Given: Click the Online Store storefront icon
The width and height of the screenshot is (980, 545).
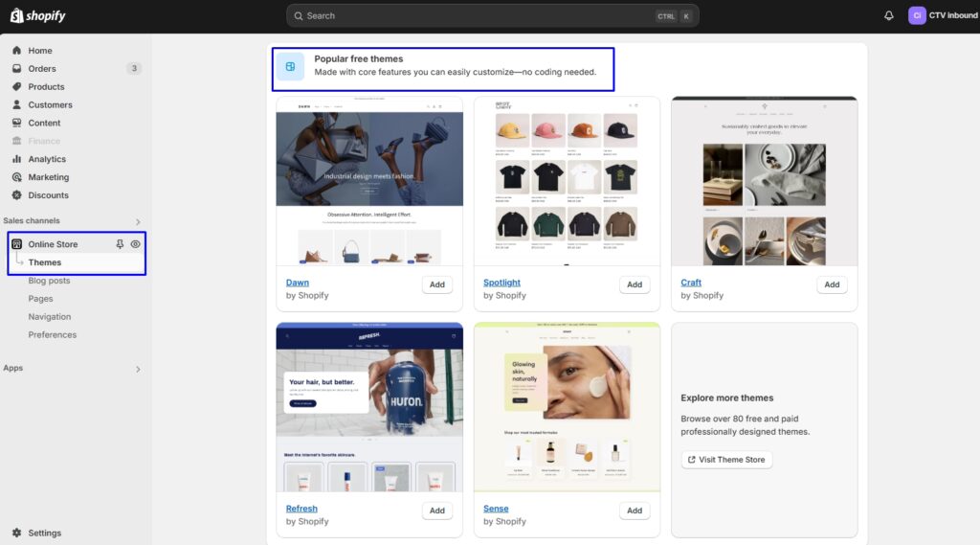Looking at the screenshot, I should tap(17, 244).
